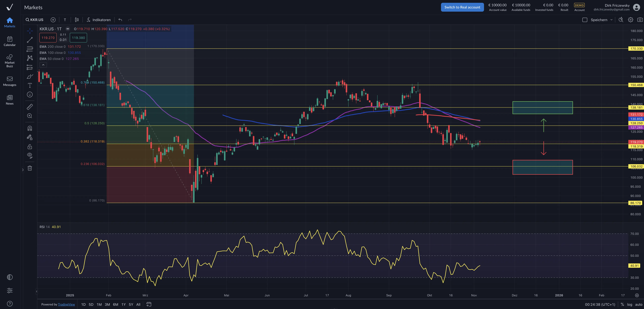Image resolution: width=644 pixels, height=309 pixels.
Task: Select the Fibonacci retracement tool
Action: point(30,49)
